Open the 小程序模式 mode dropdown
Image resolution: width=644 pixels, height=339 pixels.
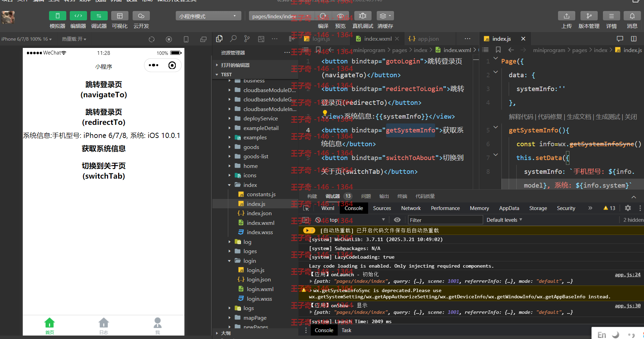[208, 16]
